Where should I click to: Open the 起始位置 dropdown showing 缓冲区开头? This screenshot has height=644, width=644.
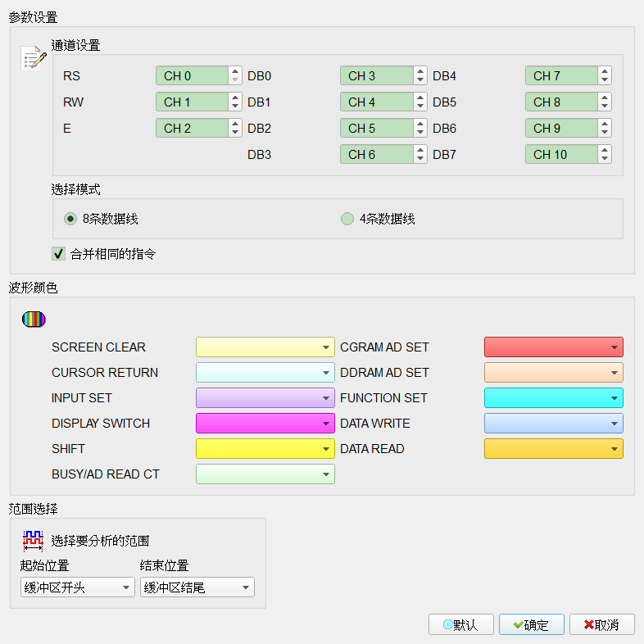point(78,587)
